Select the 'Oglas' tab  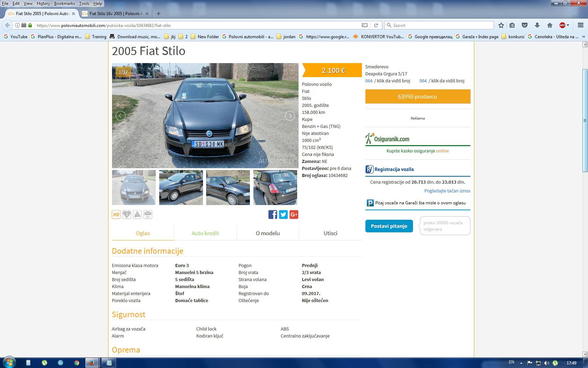coord(143,233)
